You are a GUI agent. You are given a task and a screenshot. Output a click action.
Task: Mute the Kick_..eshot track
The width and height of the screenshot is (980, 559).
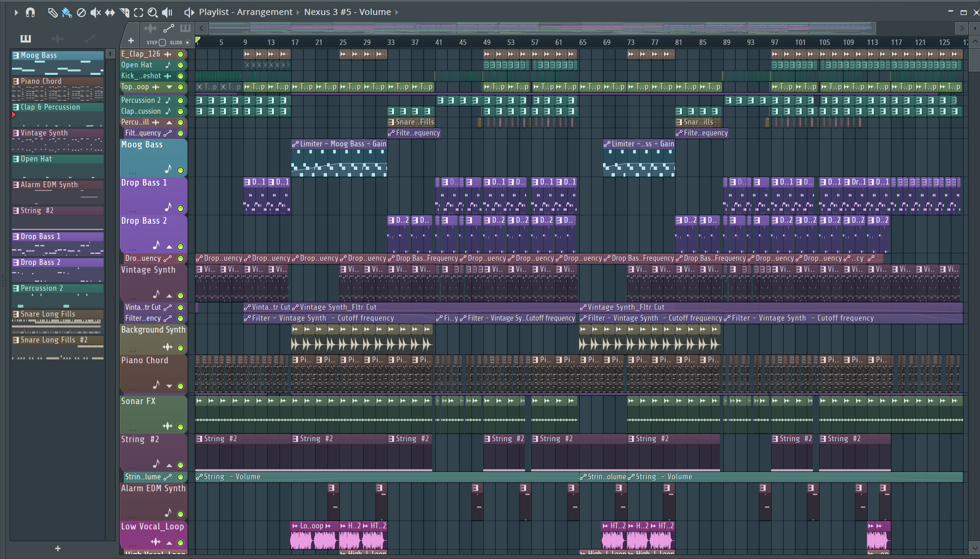click(x=180, y=76)
